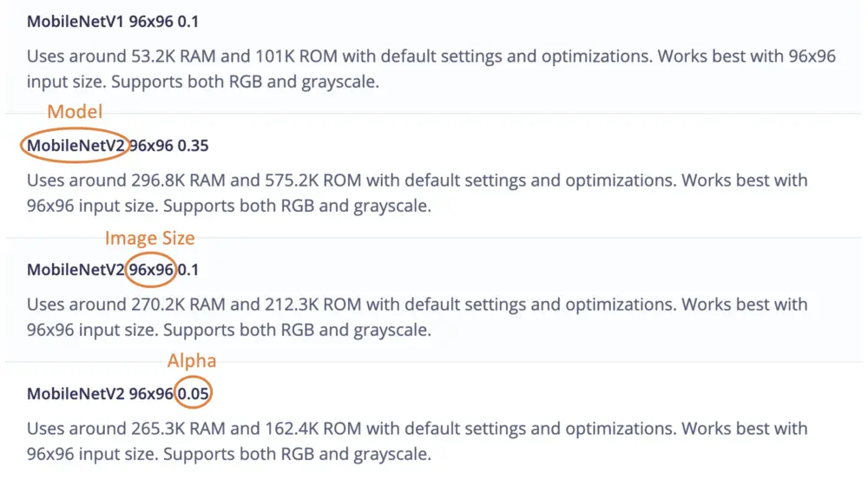The height and width of the screenshot is (486, 868).
Task: Click 0.1 in the third MobileNetV2 title
Action: [x=188, y=270]
